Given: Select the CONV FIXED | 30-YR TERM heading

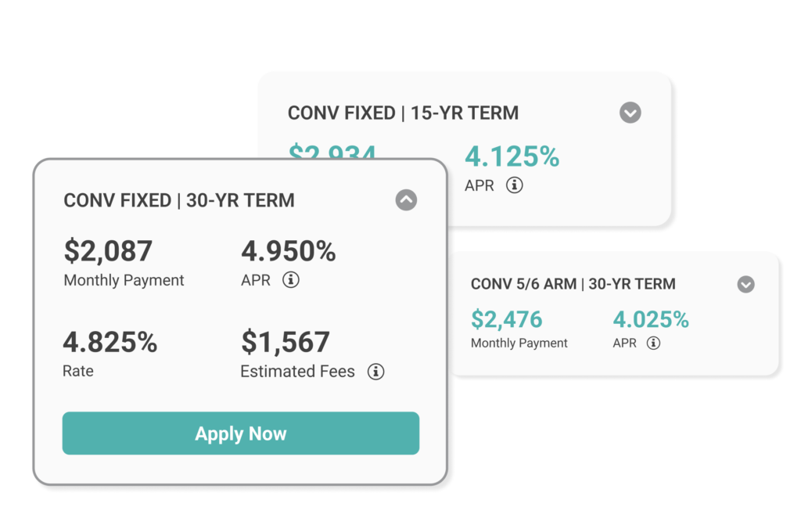Looking at the screenshot, I should (x=179, y=200).
